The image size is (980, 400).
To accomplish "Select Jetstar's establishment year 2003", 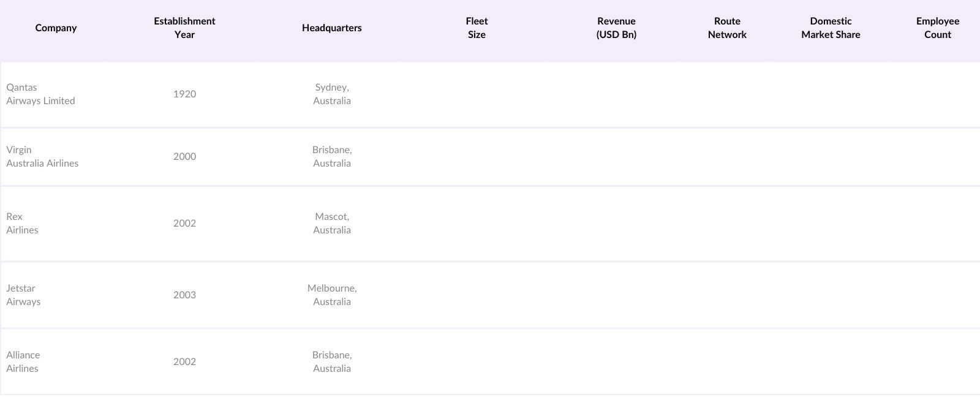I will (184, 295).
